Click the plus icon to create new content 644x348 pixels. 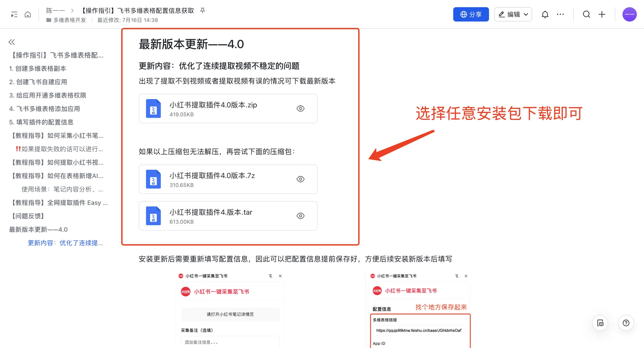pos(602,14)
